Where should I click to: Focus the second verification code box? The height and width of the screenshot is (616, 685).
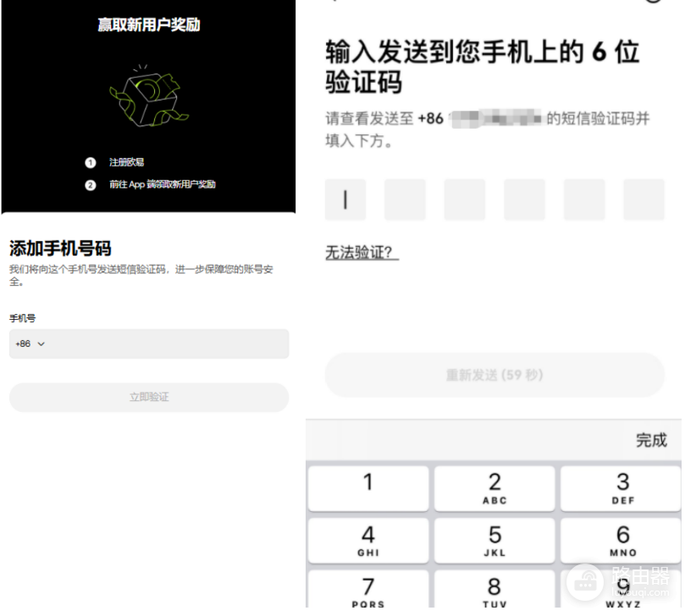point(405,200)
